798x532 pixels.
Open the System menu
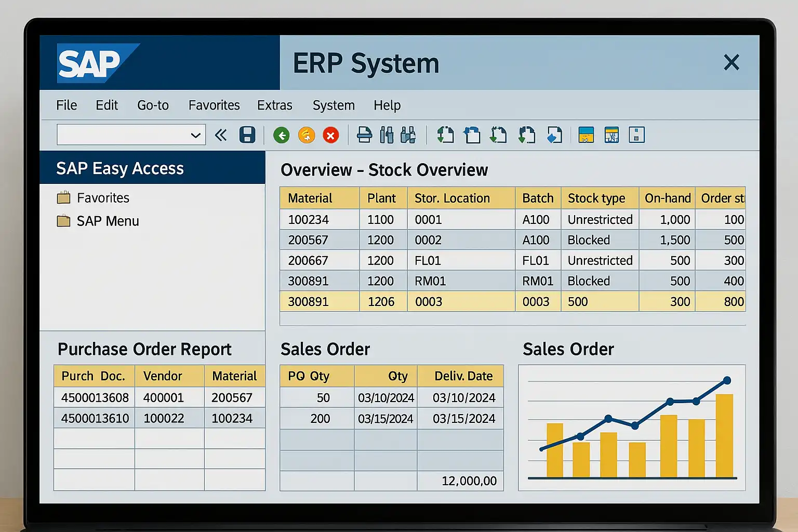pyautogui.click(x=334, y=105)
